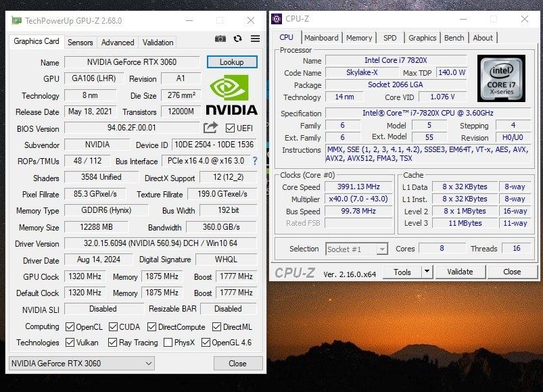Click the Bus Interface question mark
Image resolution: width=543 pixels, height=392 pixels.
coord(255,161)
